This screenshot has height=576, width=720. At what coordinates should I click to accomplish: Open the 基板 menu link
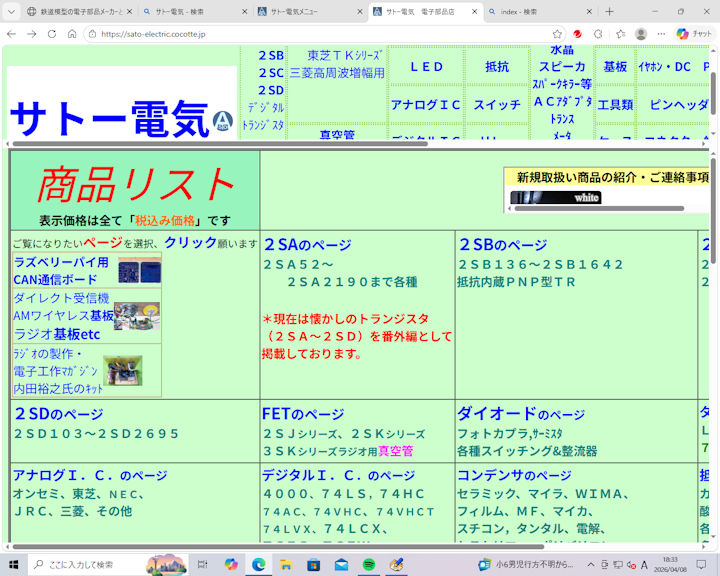coord(615,67)
